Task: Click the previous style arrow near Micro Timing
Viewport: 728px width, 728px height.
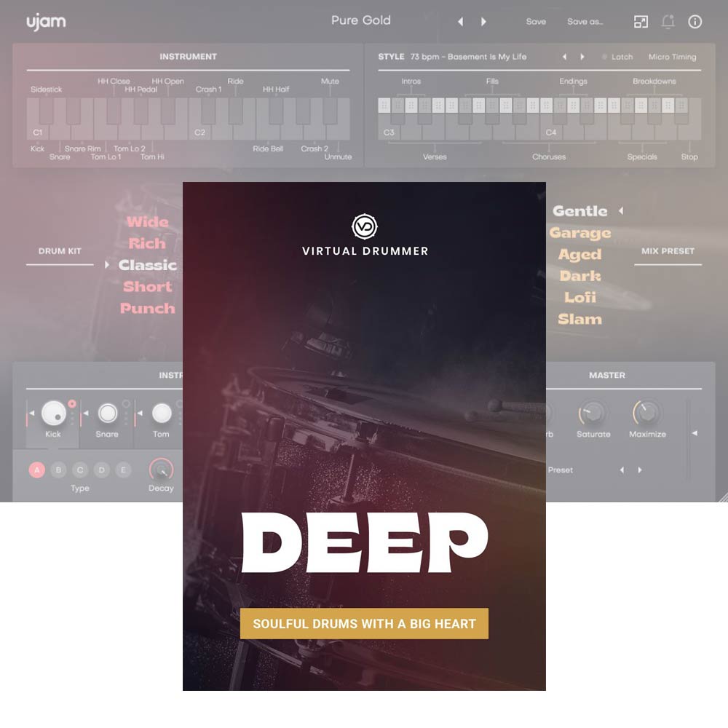Action: coord(564,57)
